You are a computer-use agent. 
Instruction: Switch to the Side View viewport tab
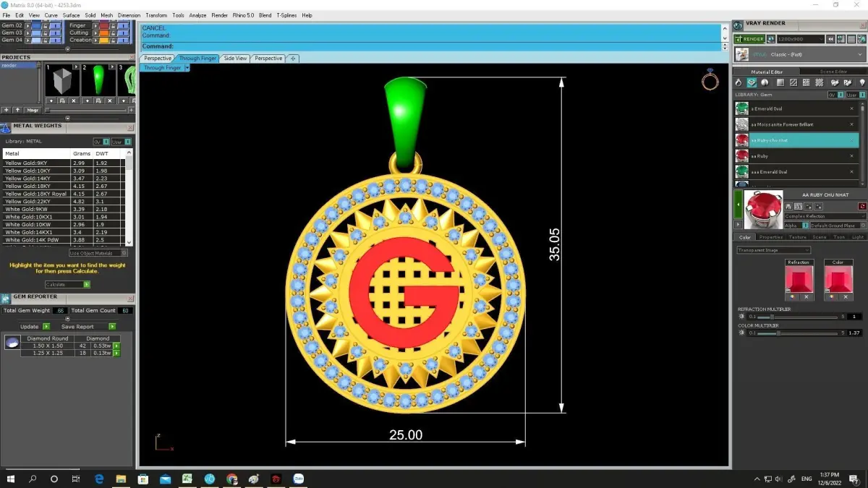235,58
